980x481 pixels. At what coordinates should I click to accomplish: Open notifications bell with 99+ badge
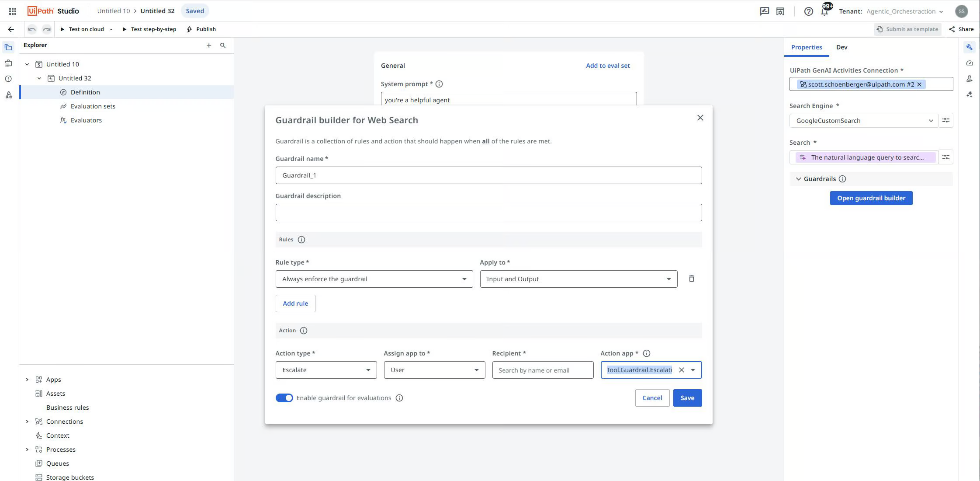click(x=824, y=11)
